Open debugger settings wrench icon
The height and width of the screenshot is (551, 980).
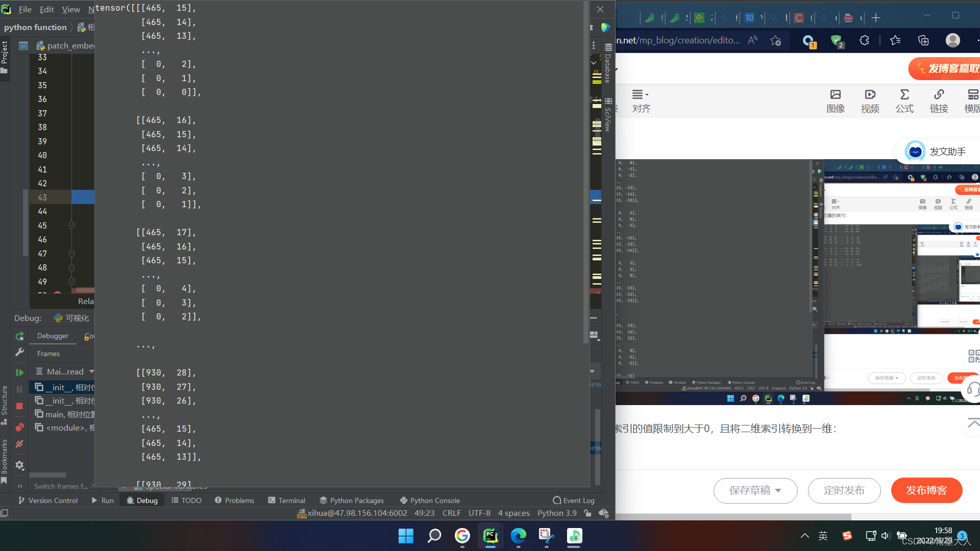pyautogui.click(x=19, y=352)
